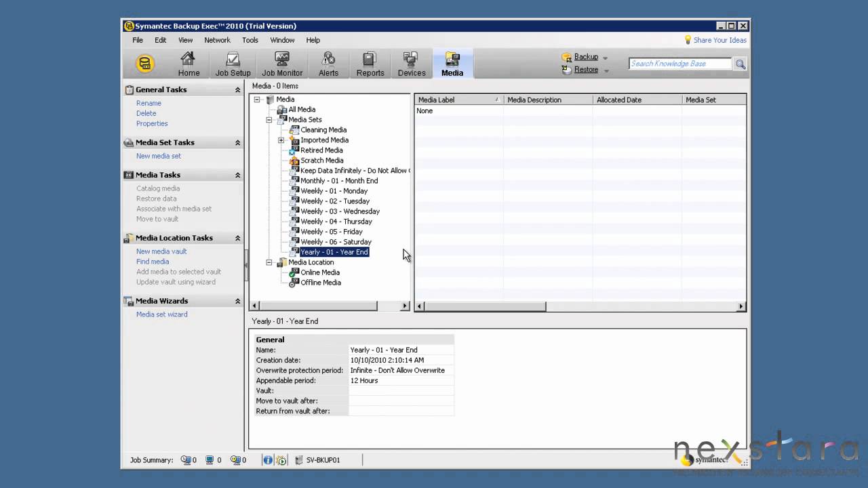This screenshot has height=488, width=868.
Task: Open the Alerts view
Action: 328,64
